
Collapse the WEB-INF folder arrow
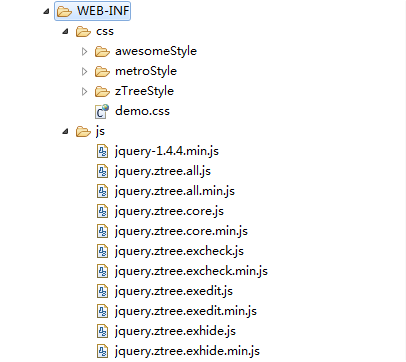pyautogui.click(x=46, y=12)
